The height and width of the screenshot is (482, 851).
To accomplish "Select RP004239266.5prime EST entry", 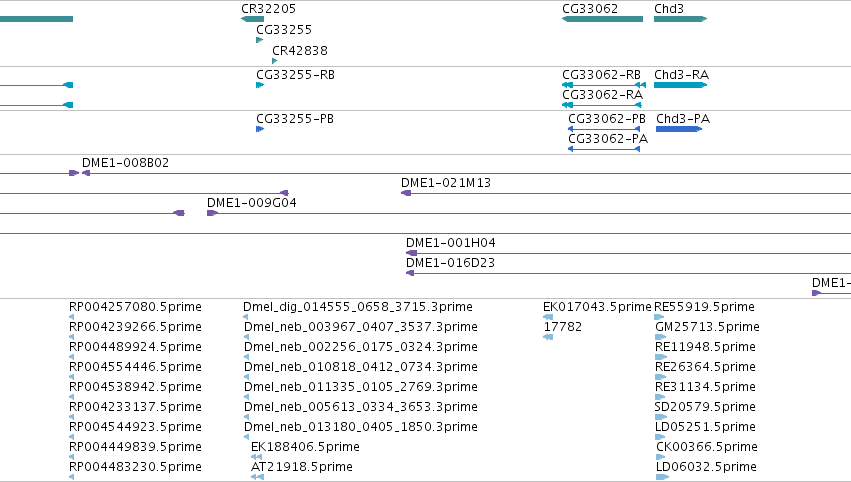I will 135,327.
